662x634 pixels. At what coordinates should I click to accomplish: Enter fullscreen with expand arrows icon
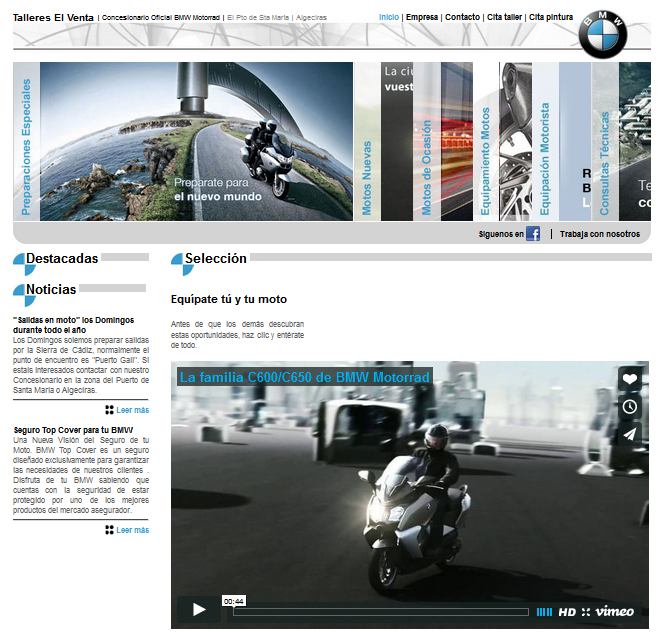click(586, 612)
